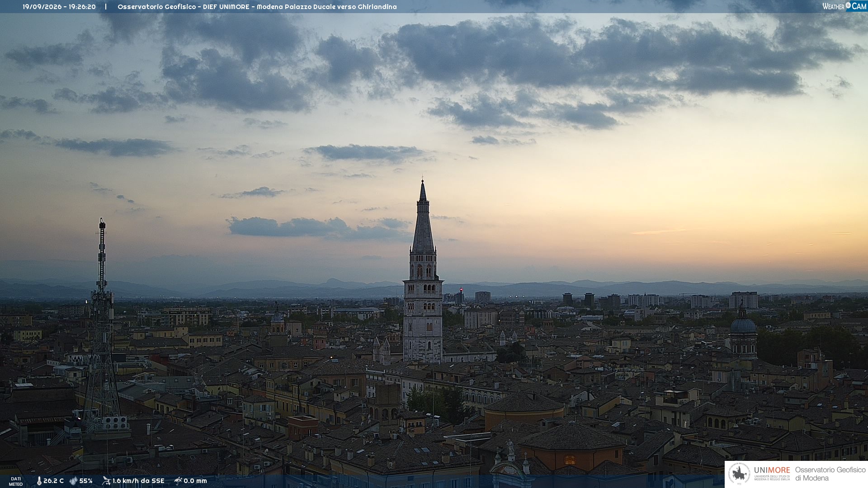Click the 1.6 km/h da SSE wind reading
This screenshot has height=488, width=868.
[x=138, y=481]
